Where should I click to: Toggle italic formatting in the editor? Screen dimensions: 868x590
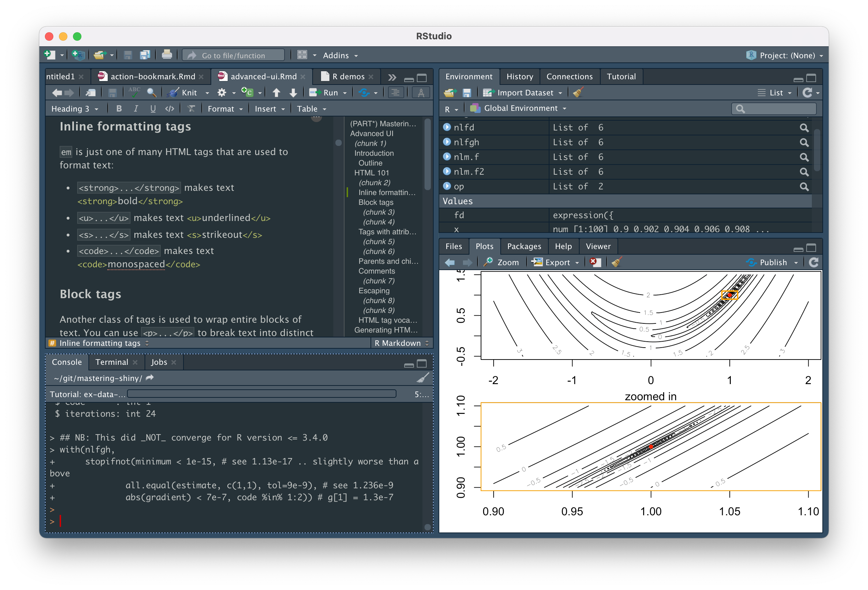pyautogui.click(x=136, y=108)
